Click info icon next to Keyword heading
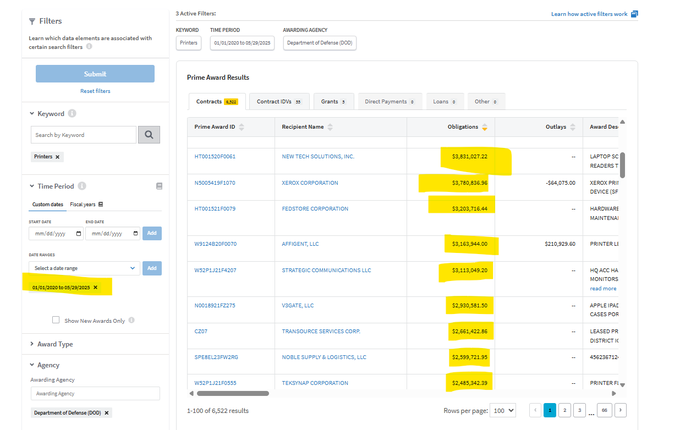Screen dimensions: 680x430 (74, 114)
